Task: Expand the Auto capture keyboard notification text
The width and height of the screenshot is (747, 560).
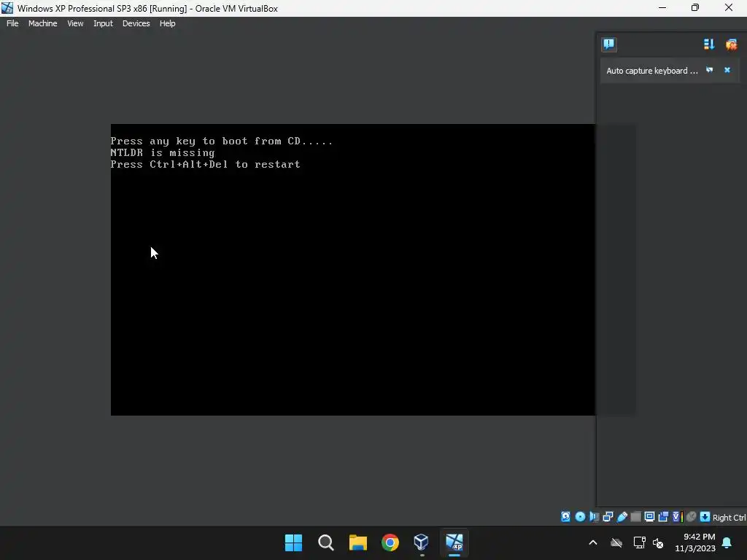Action: [x=651, y=71]
